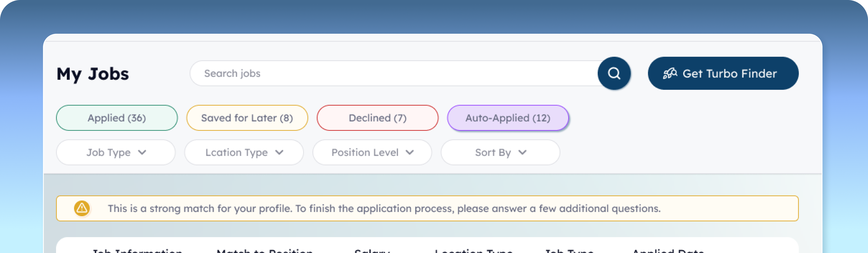Viewport: 868px width, 253px height.
Task: Click the Salary column header
Action: (x=372, y=250)
